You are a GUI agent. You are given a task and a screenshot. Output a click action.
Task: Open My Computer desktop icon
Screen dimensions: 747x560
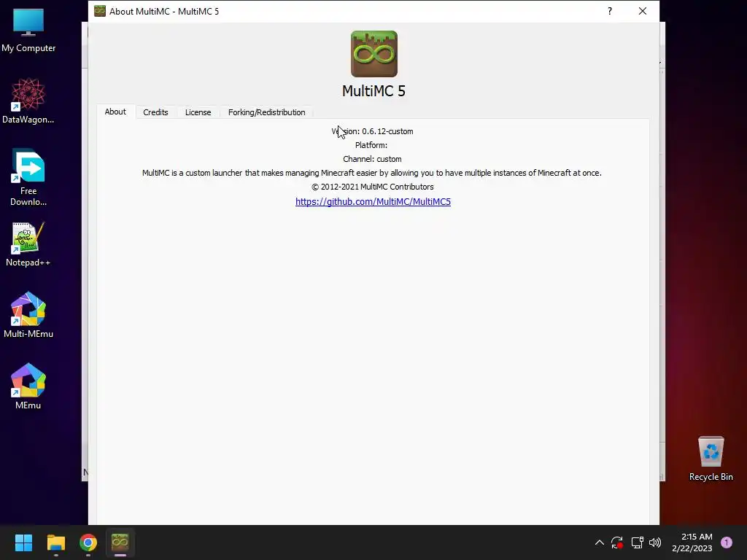coord(28,30)
